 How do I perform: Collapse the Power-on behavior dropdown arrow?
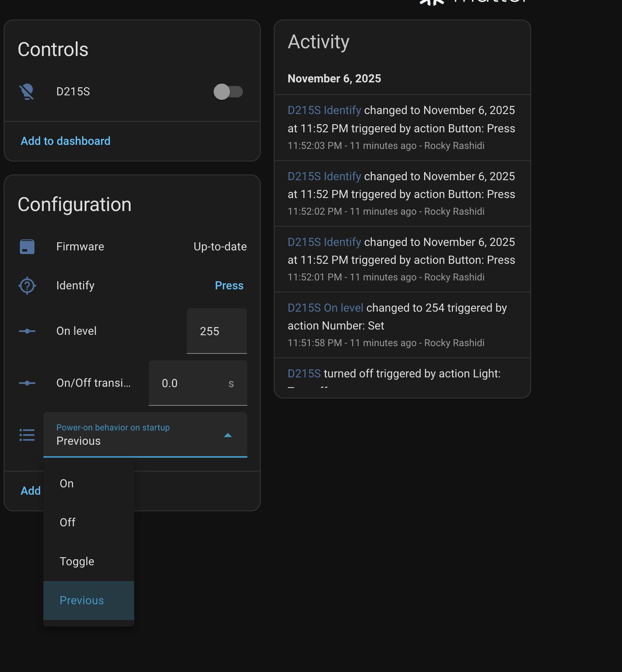click(x=228, y=435)
